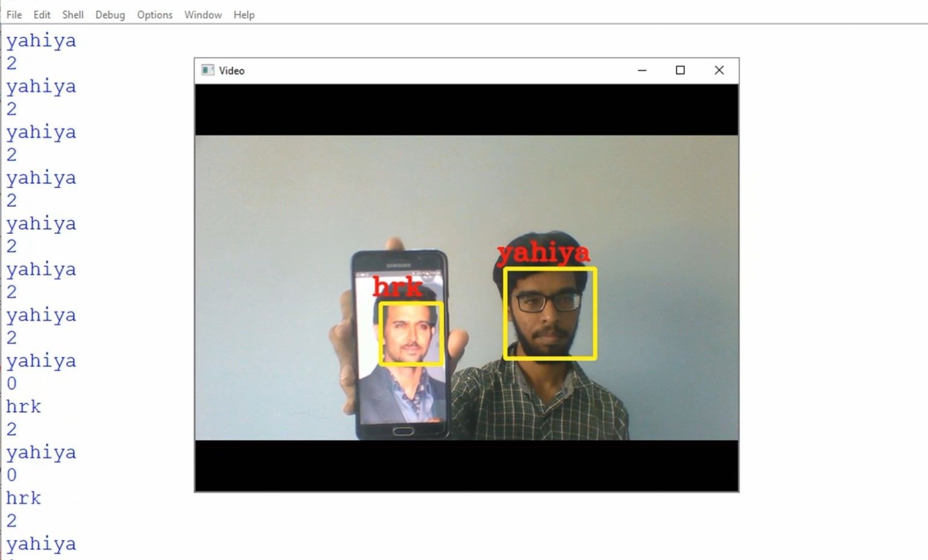Click the Video window title bar

pyautogui.click(x=422, y=70)
